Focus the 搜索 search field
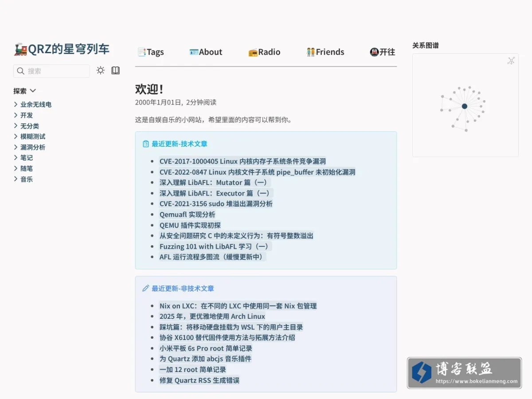Viewport: 532px width, 399px height. pyautogui.click(x=51, y=71)
